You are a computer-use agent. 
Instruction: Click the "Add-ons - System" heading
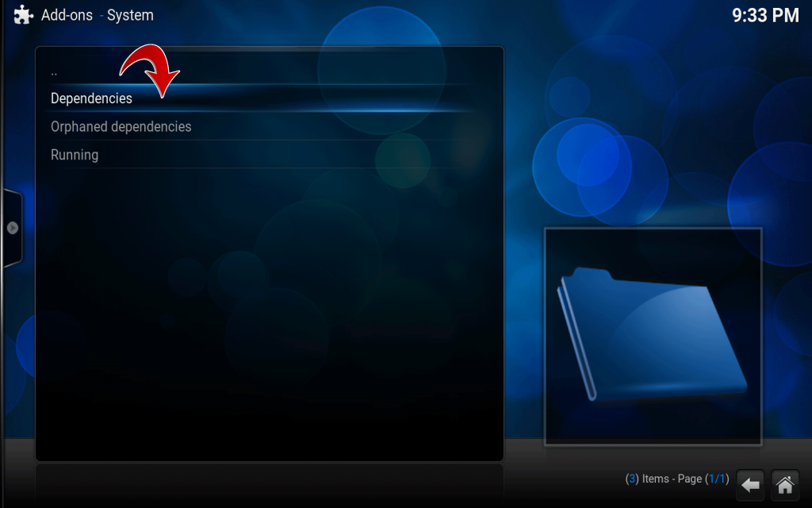coord(98,15)
